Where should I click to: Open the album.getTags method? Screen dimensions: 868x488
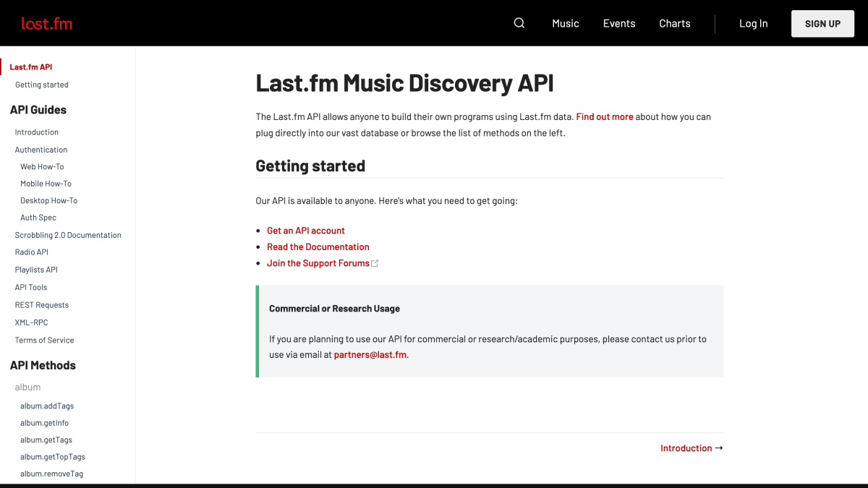pyautogui.click(x=46, y=440)
